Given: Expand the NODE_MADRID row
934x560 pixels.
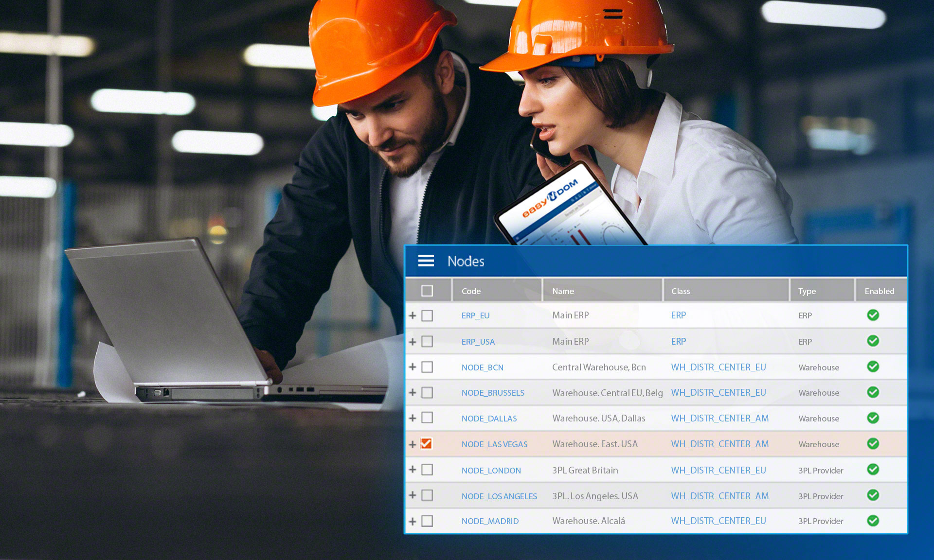Looking at the screenshot, I should click(413, 521).
